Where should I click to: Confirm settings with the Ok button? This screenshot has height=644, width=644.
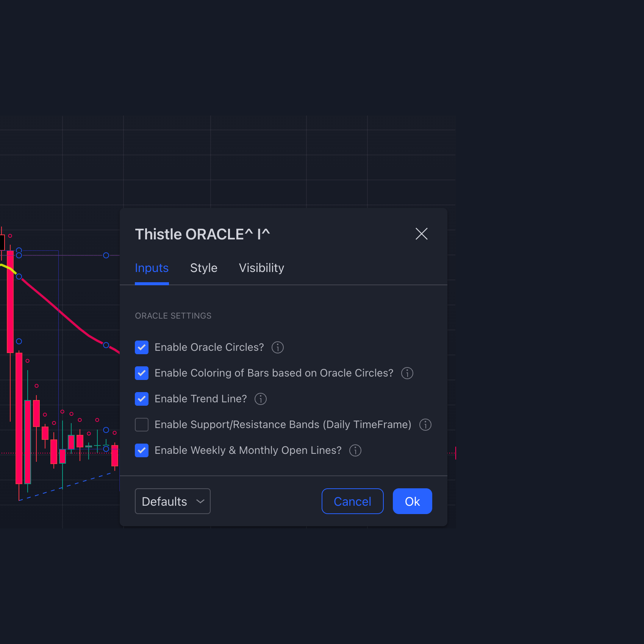point(413,501)
